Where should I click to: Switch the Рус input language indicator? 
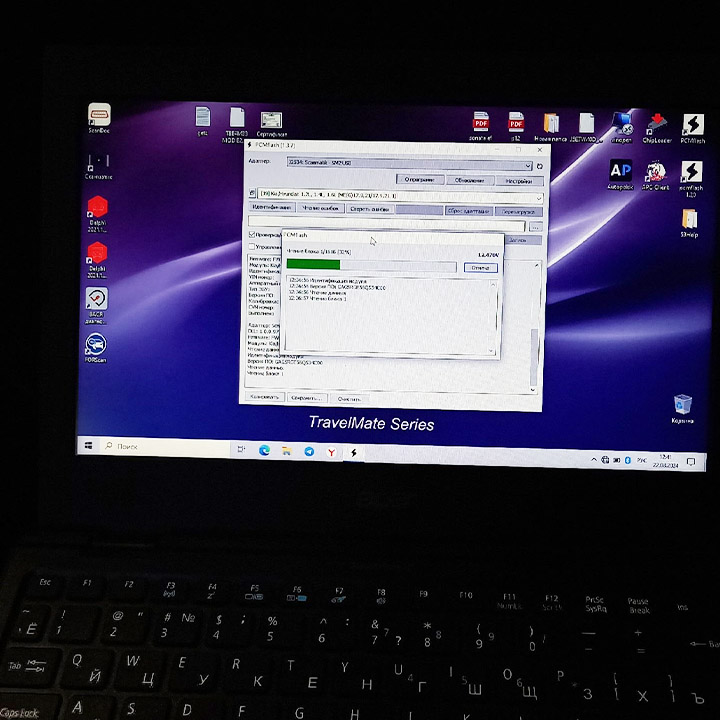[x=641, y=460]
